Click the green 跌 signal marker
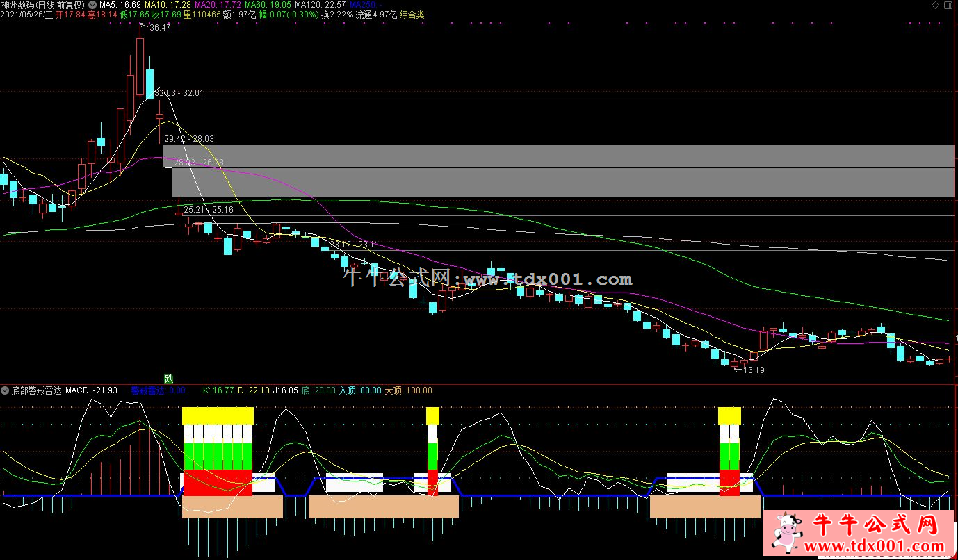Image resolution: width=958 pixels, height=560 pixels. 168,379
